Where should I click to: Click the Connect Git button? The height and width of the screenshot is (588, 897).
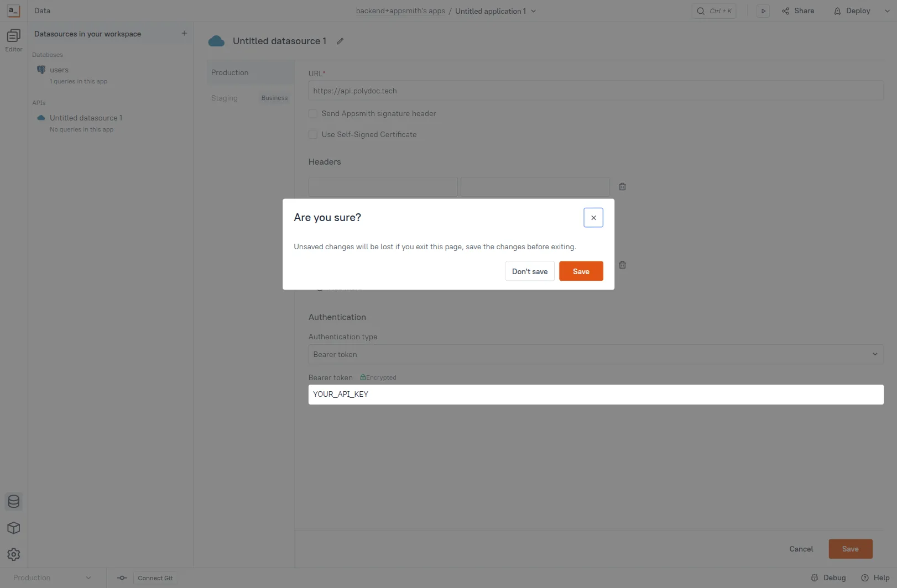click(155, 578)
